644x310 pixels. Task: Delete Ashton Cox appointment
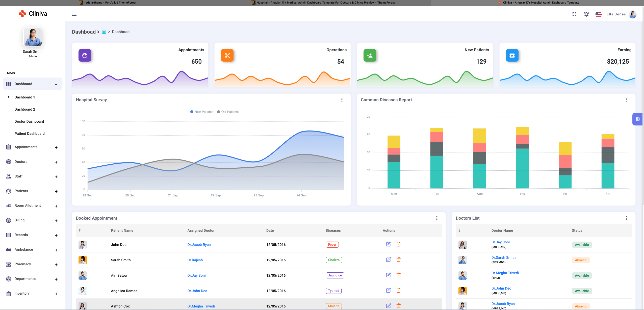pos(399,306)
